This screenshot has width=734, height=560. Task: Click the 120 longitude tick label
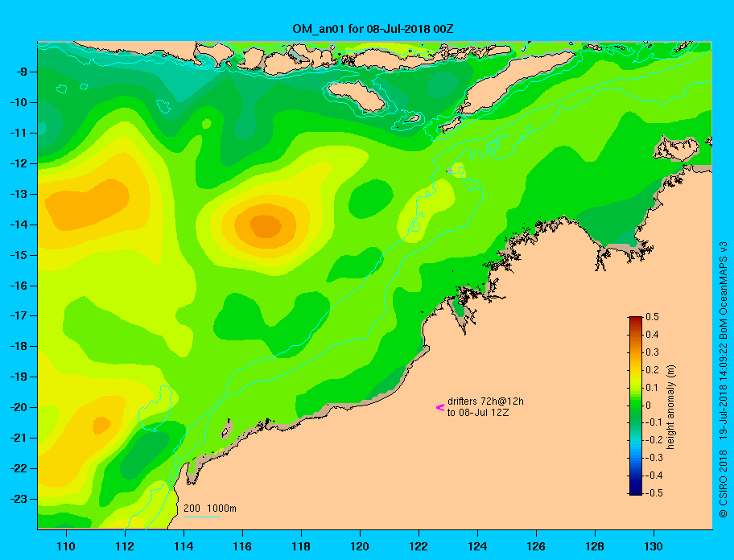point(360,546)
